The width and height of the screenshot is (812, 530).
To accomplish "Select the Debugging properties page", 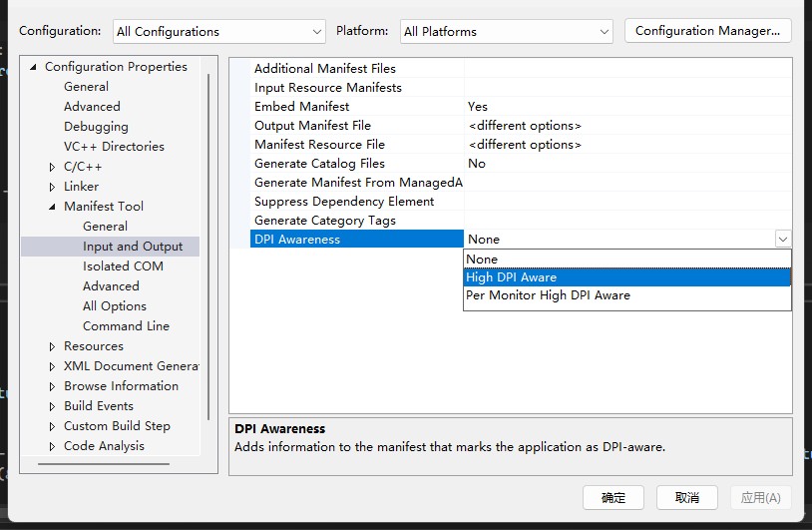I will point(96,127).
